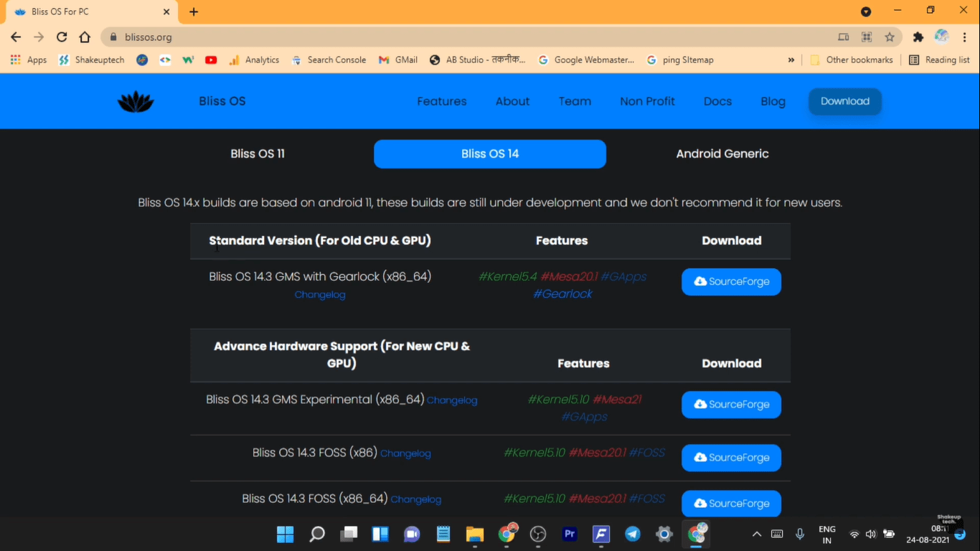Open the YouTube bookmark icon
980x551 pixels.
tap(211, 60)
